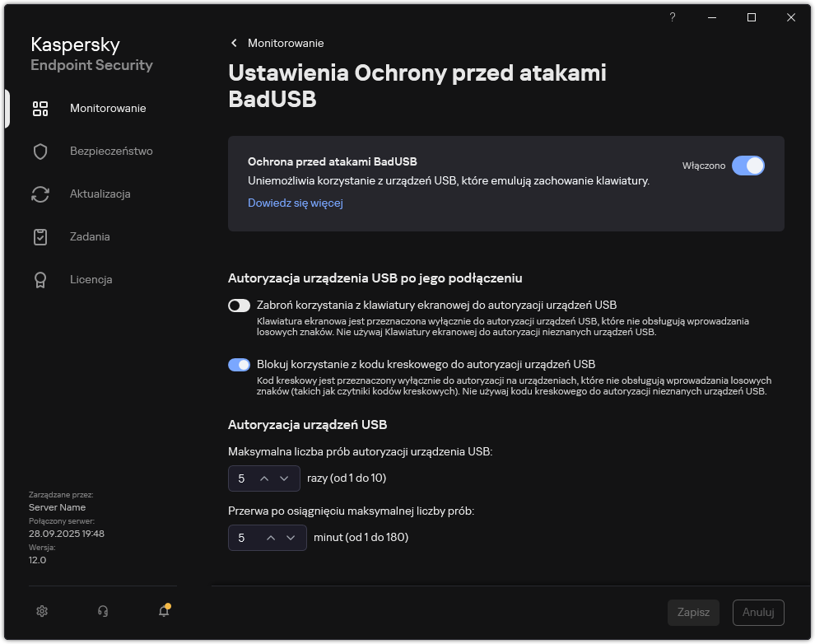Click the Anuluj button
The width and height of the screenshot is (815, 644).
[757, 612]
